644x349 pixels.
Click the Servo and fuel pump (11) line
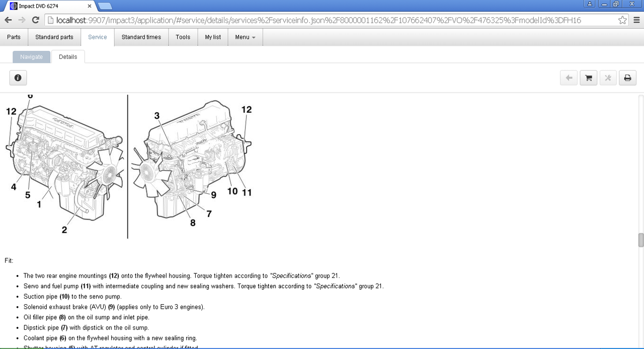tap(203, 286)
